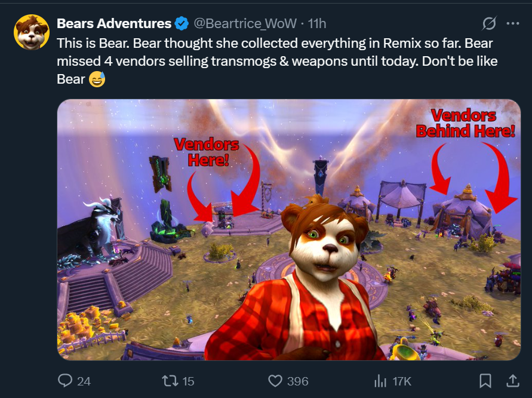
Task: Click the like count 396
Action: coord(297,381)
